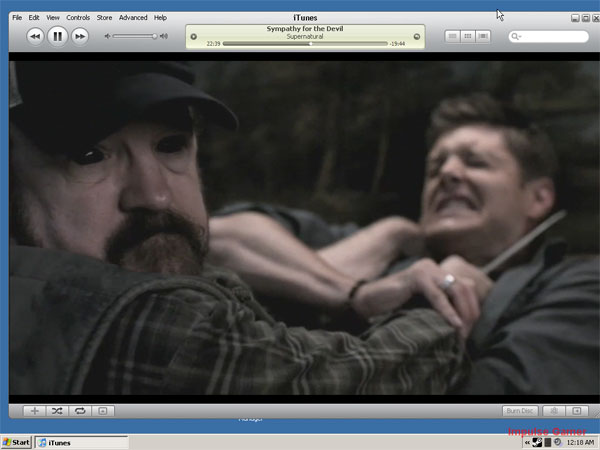Toggle remaining time display -19:44
The height and width of the screenshot is (450, 600).
(397, 44)
